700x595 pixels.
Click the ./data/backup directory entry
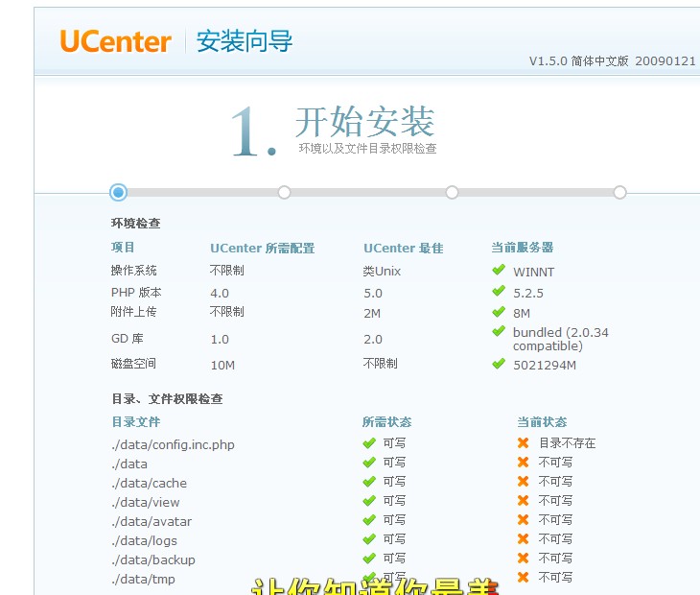point(153,560)
